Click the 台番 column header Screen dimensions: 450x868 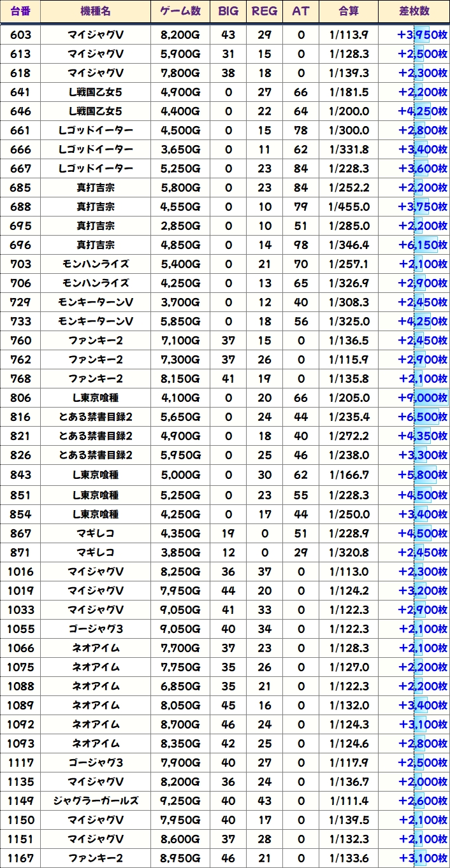pyautogui.click(x=20, y=11)
